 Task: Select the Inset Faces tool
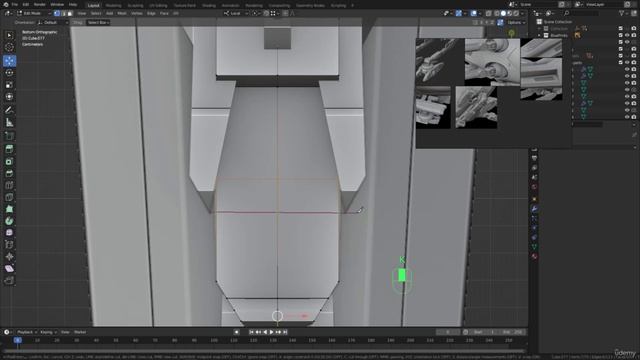(9, 161)
